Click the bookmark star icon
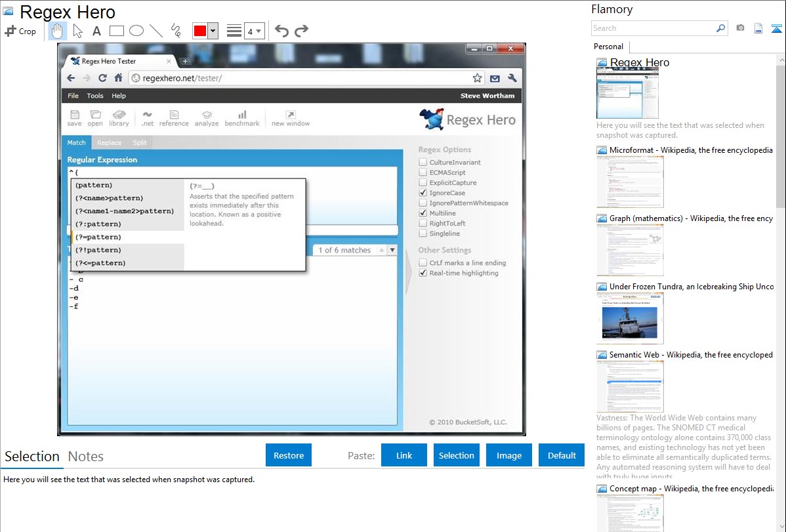This screenshot has height=532, width=786. pyautogui.click(x=477, y=78)
